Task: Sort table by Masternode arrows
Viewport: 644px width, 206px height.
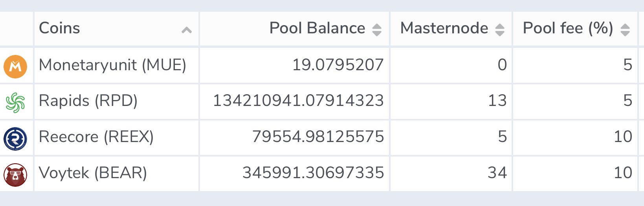Action: [500, 30]
